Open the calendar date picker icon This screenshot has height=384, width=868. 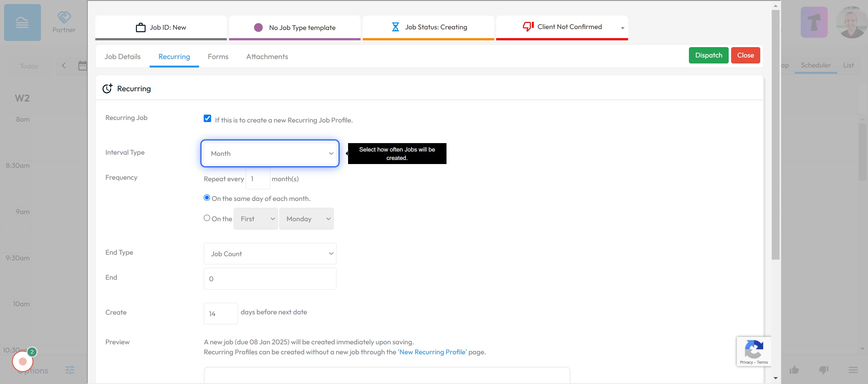pos(82,66)
